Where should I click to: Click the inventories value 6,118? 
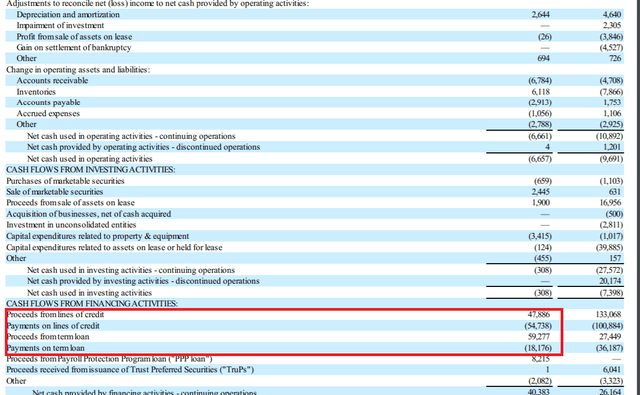point(540,92)
